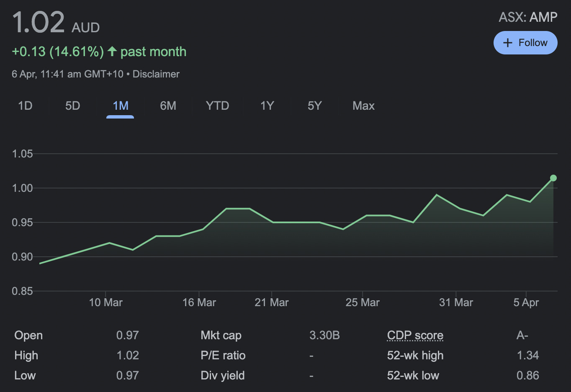Viewport: 571px width, 392px height.
Task: Show the 1Y chart range
Action: 267,106
